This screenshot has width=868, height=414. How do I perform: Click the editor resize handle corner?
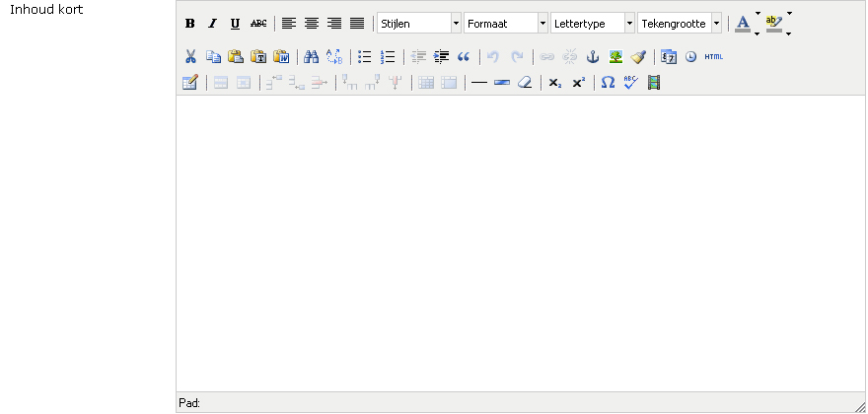pyautogui.click(x=859, y=406)
